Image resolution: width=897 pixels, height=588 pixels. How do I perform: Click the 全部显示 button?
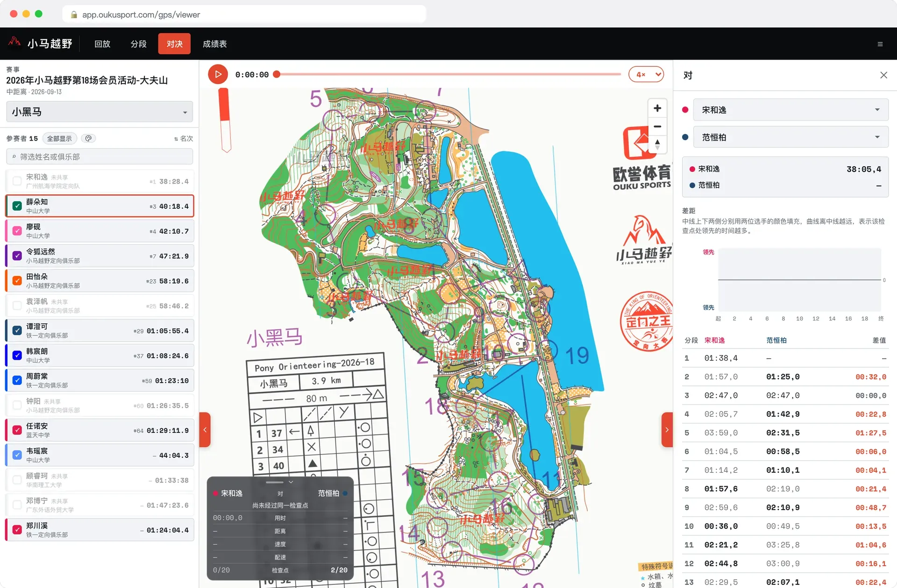click(x=59, y=139)
